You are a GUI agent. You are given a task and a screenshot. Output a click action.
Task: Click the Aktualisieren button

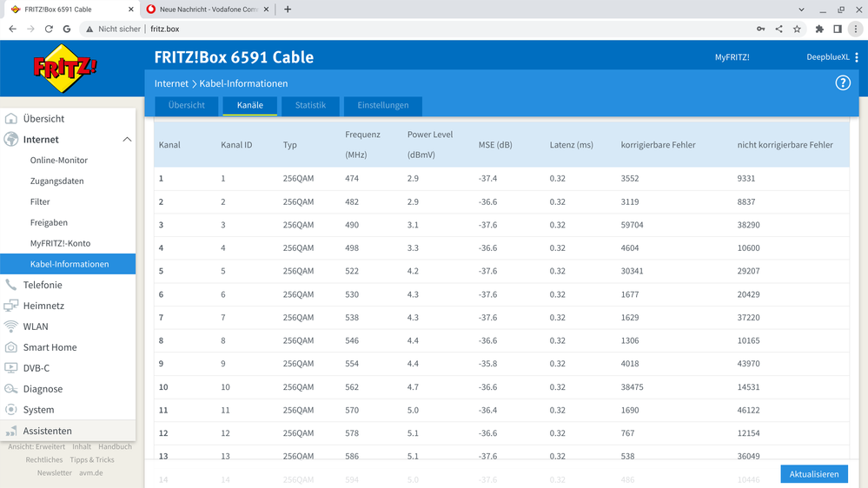tap(813, 474)
